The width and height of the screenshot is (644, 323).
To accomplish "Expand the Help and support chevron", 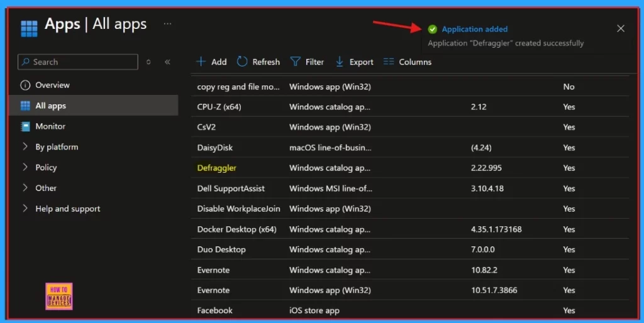I will pyautogui.click(x=25, y=208).
